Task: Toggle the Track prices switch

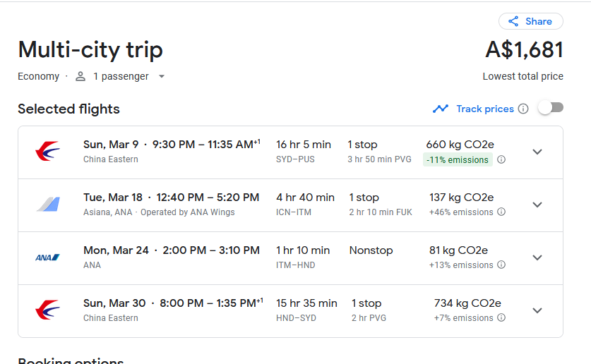Action: click(551, 109)
